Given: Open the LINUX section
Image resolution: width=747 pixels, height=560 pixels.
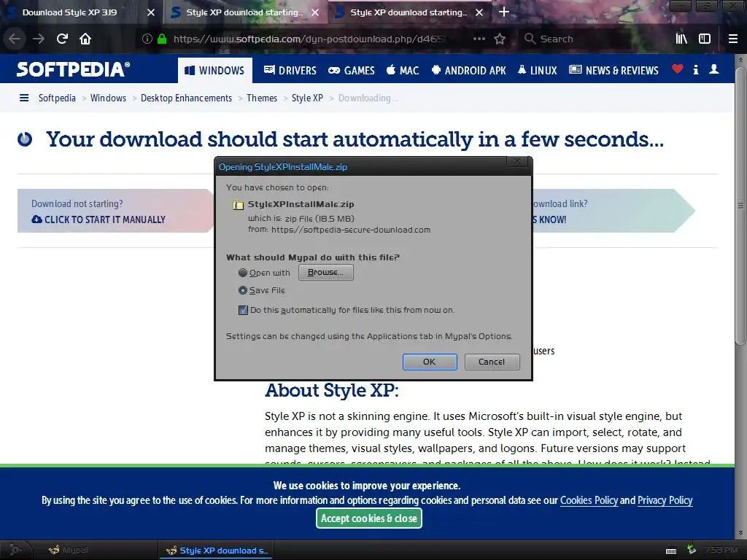Looking at the screenshot, I should tap(538, 71).
